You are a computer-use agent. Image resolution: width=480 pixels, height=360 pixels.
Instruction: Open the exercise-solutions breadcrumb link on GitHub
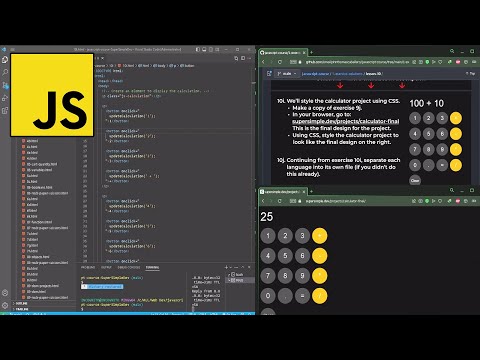347,74
